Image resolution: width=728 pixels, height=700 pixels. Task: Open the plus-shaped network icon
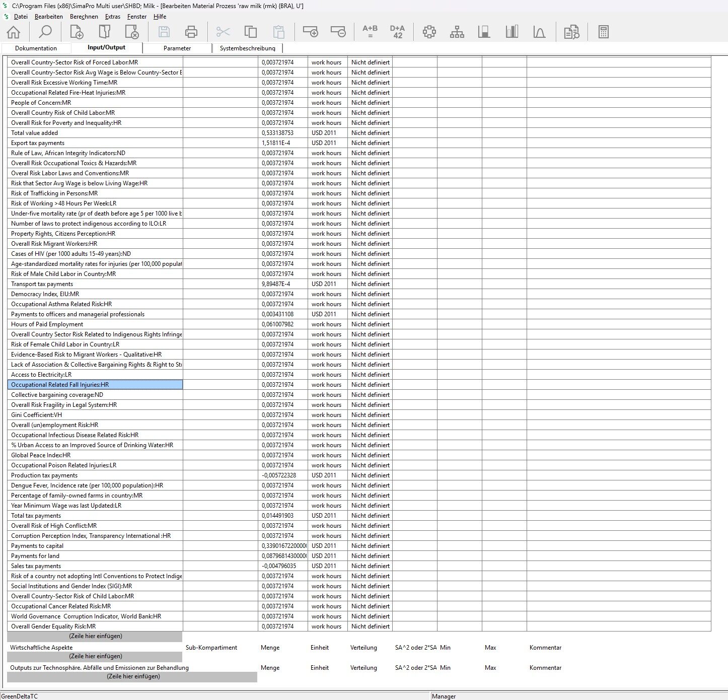(x=429, y=32)
